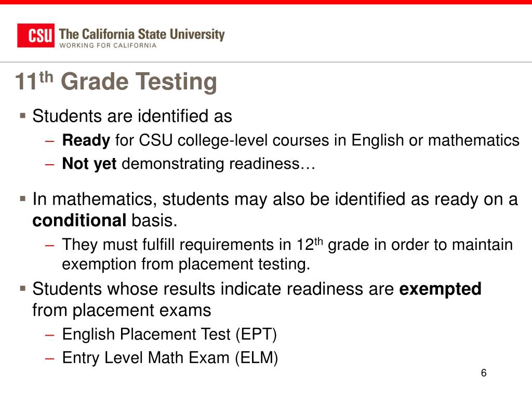Click the red dash before They must fulfill

tap(49, 245)
